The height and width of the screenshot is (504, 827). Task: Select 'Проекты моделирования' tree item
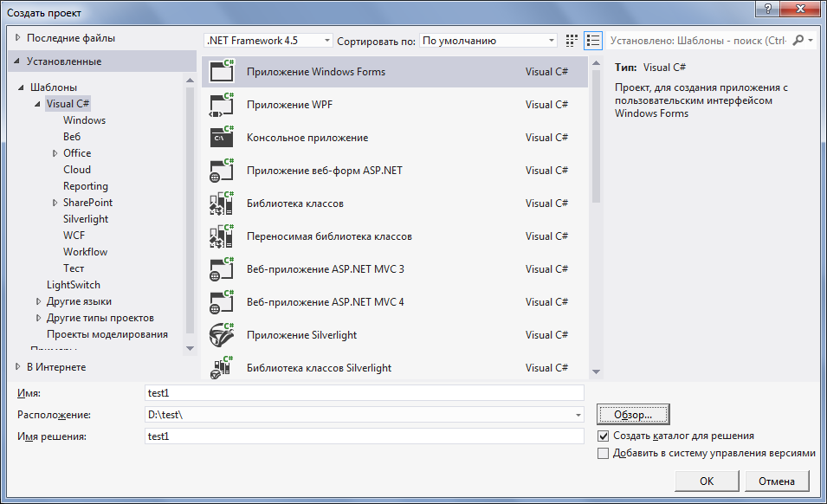pyautogui.click(x=107, y=334)
